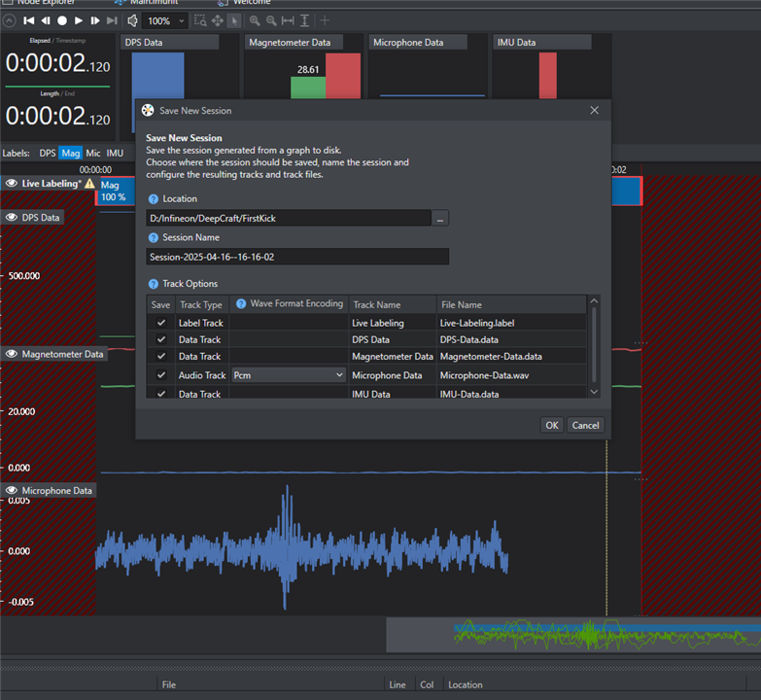Click the zoom out magnifier icon
761x700 pixels.
271,20
